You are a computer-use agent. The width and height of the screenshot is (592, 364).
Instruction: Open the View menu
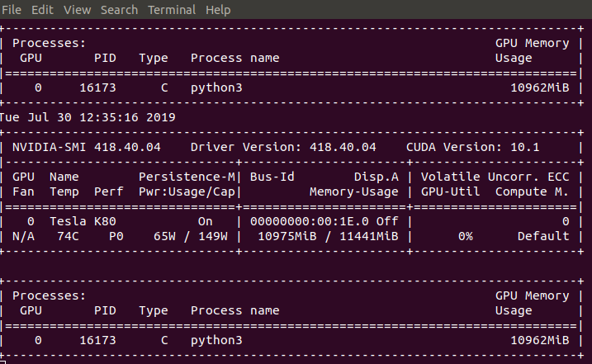point(77,10)
